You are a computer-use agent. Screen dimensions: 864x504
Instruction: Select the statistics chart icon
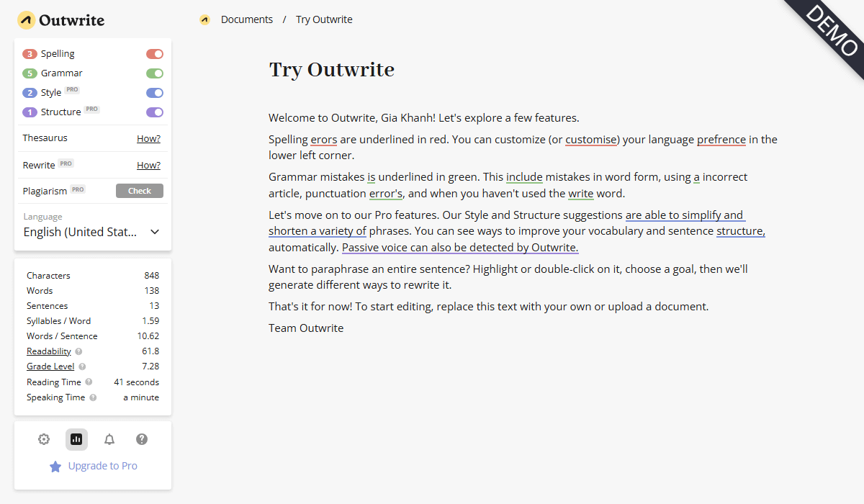[76, 439]
